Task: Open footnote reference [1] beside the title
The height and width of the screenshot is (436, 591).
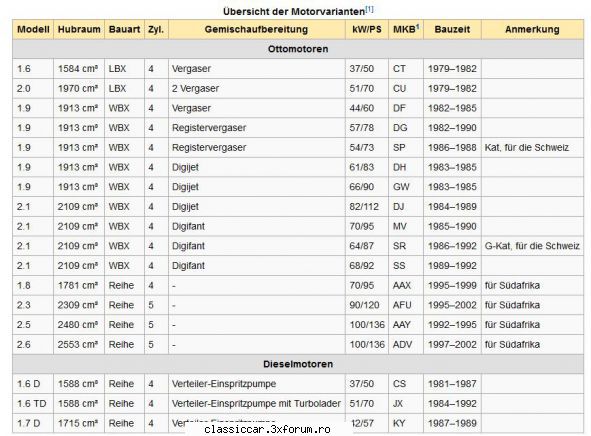Action: pos(369,9)
